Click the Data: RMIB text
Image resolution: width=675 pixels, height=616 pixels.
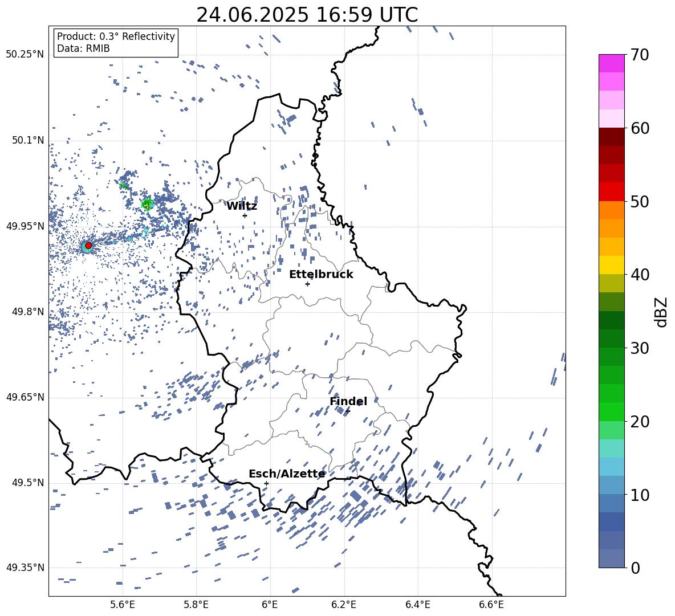(83, 48)
